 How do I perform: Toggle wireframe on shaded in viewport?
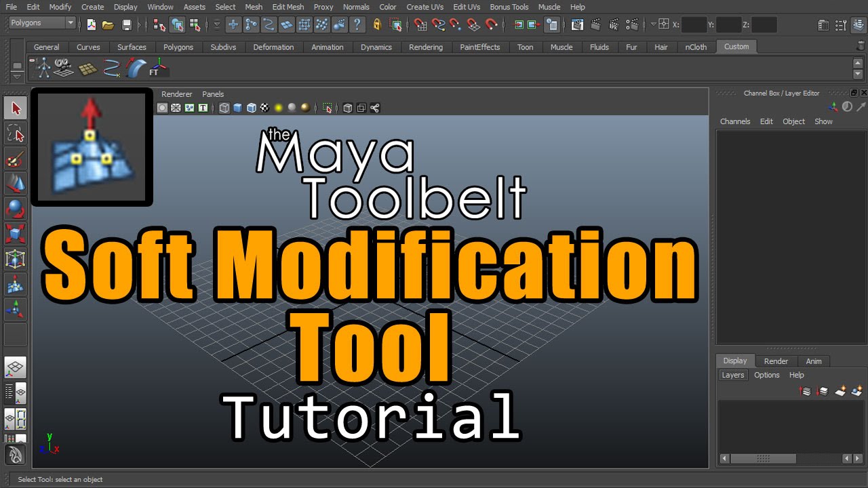252,108
